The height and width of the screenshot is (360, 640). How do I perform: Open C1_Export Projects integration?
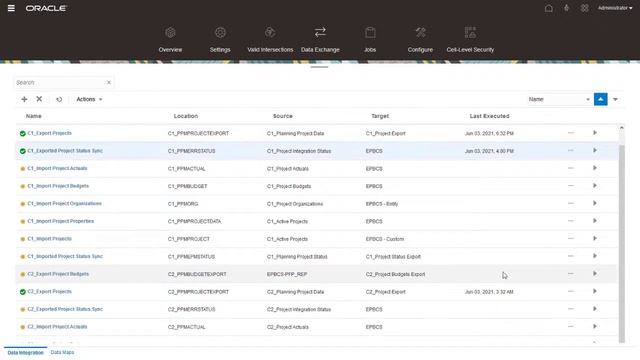[x=49, y=133]
